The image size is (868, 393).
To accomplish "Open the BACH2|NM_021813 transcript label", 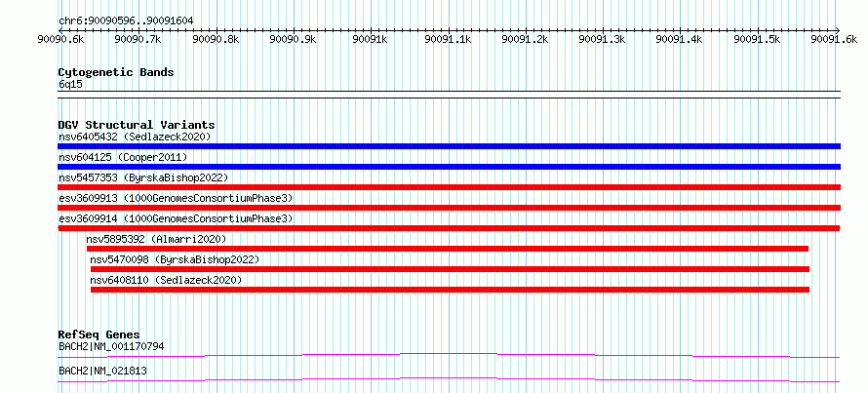I will click(x=102, y=371).
